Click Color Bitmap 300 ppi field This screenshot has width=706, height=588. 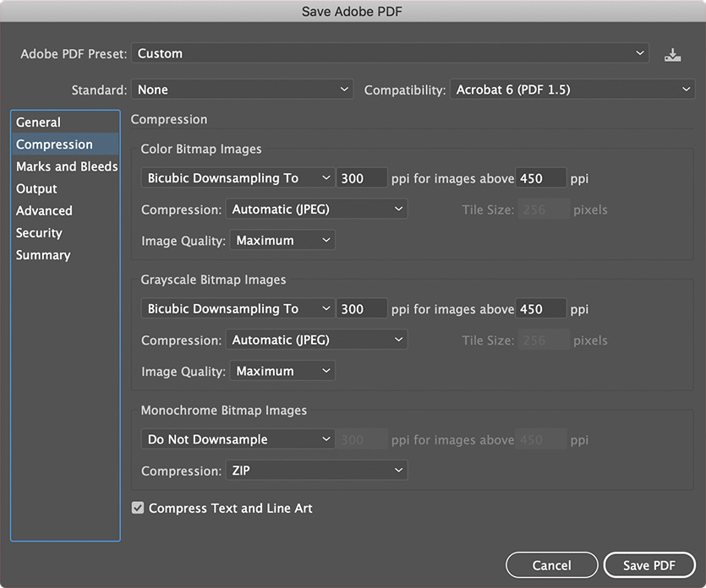362,178
